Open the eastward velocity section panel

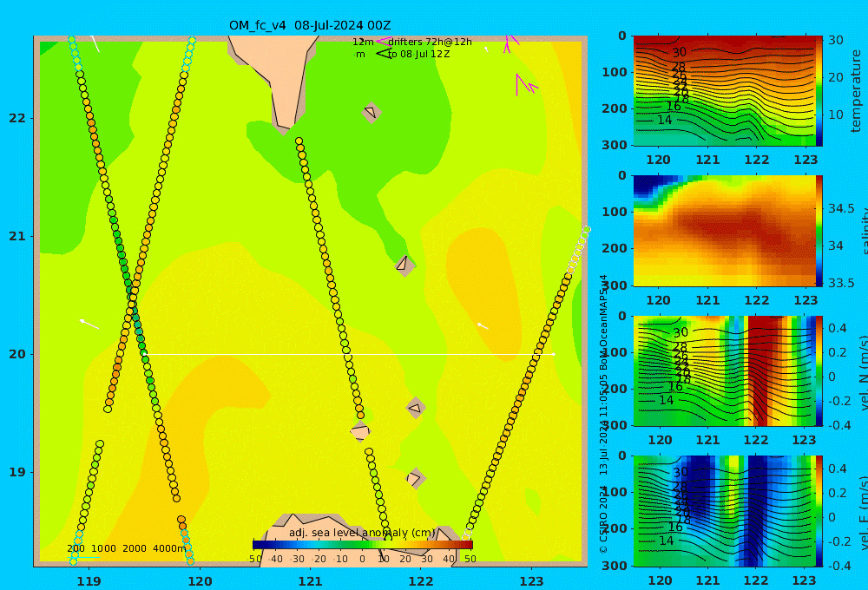(x=725, y=511)
